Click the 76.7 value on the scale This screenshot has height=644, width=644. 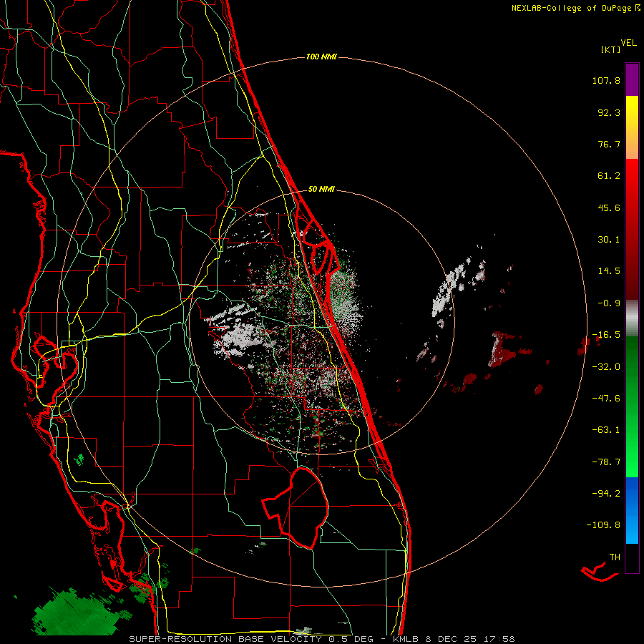[x=609, y=144]
